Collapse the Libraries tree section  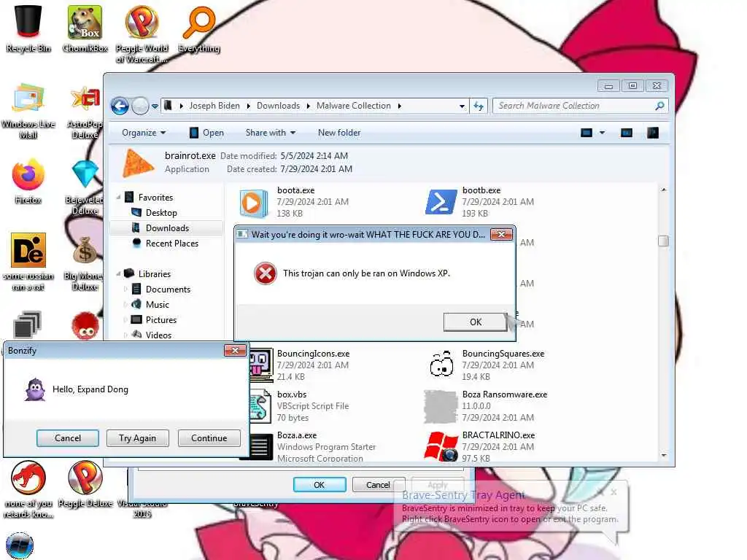click(119, 274)
